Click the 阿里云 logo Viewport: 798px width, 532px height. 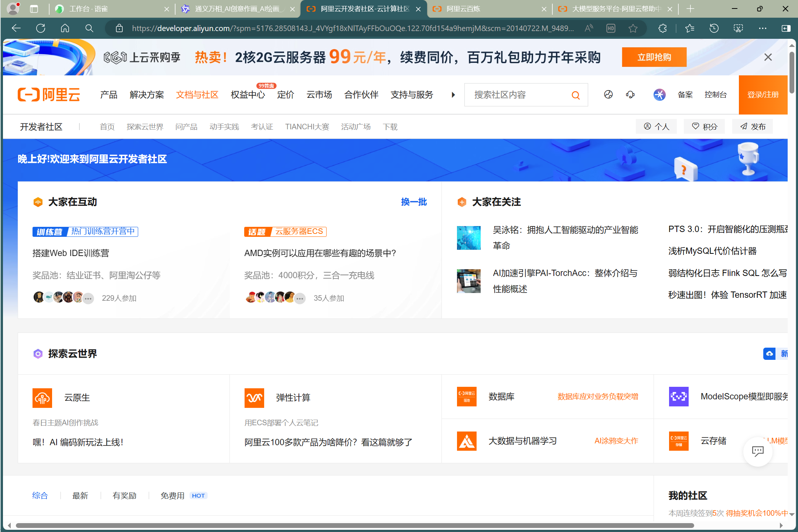tap(49, 95)
